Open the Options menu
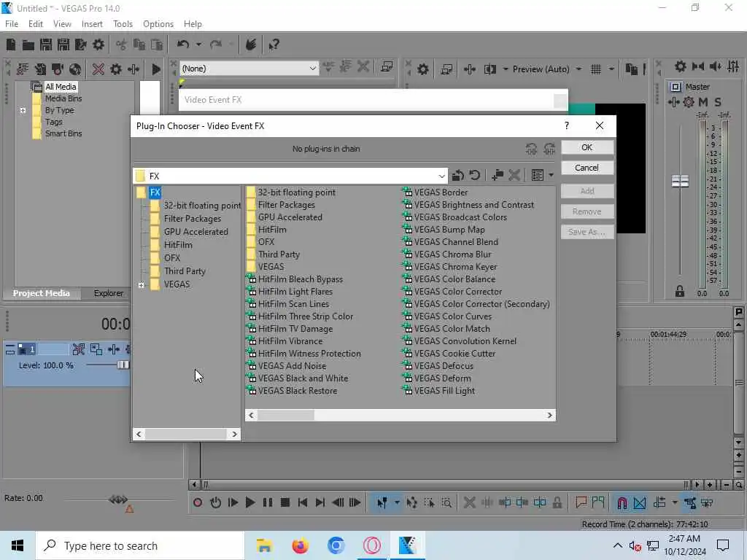 pos(158,24)
